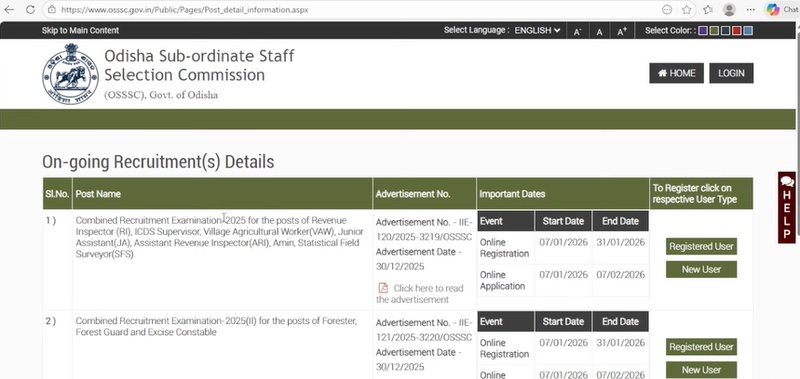Click Online Application end date 07/02/2026 in row 1
Image resolution: width=800 pixels, height=379 pixels.
click(x=620, y=274)
